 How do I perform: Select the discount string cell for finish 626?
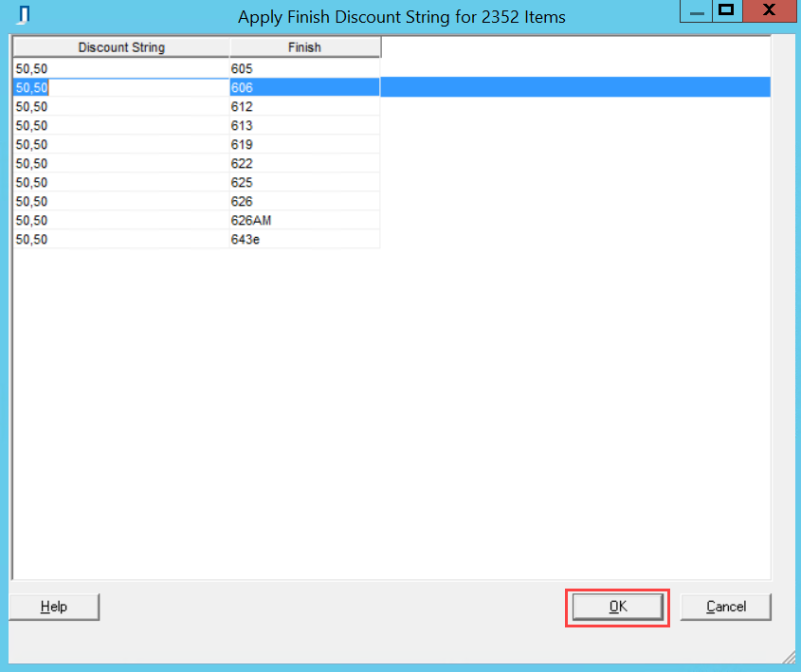[x=121, y=201]
